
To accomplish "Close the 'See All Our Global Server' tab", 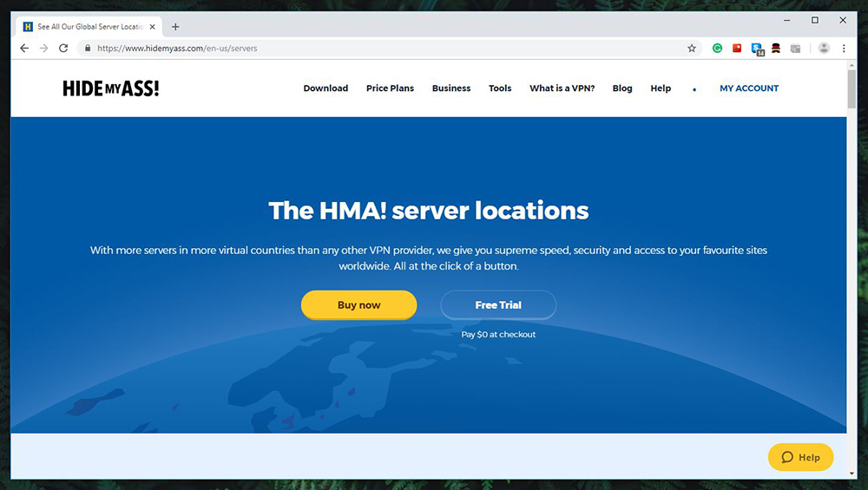I will (x=152, y=27).
